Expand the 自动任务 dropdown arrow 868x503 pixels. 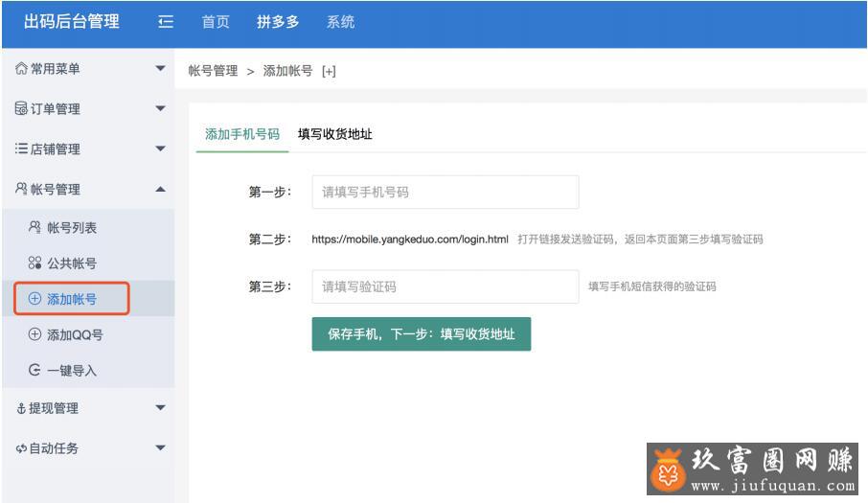pyautogui.click(x=161, y=447)
